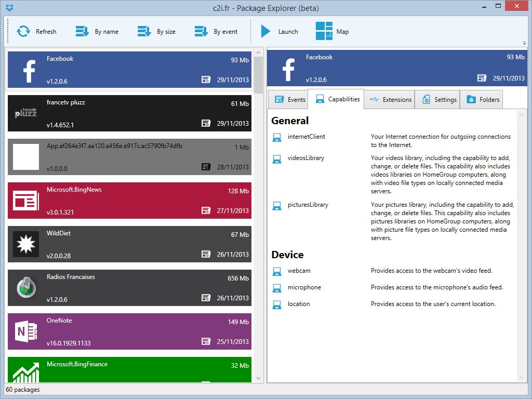This screenshot has height=399, width=532.
Task: Switch to the Settings tab
Action: click(437, 99)
